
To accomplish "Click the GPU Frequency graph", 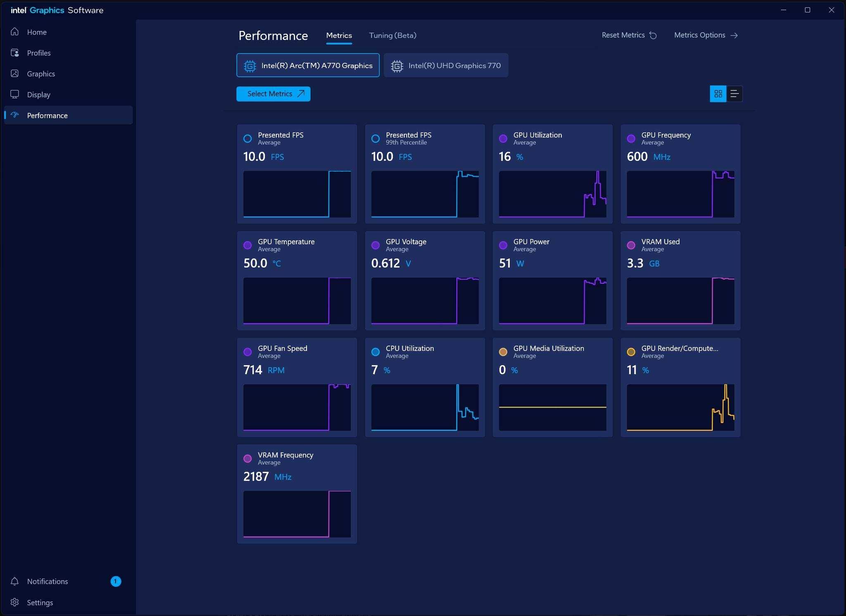I will pos(680,194).
